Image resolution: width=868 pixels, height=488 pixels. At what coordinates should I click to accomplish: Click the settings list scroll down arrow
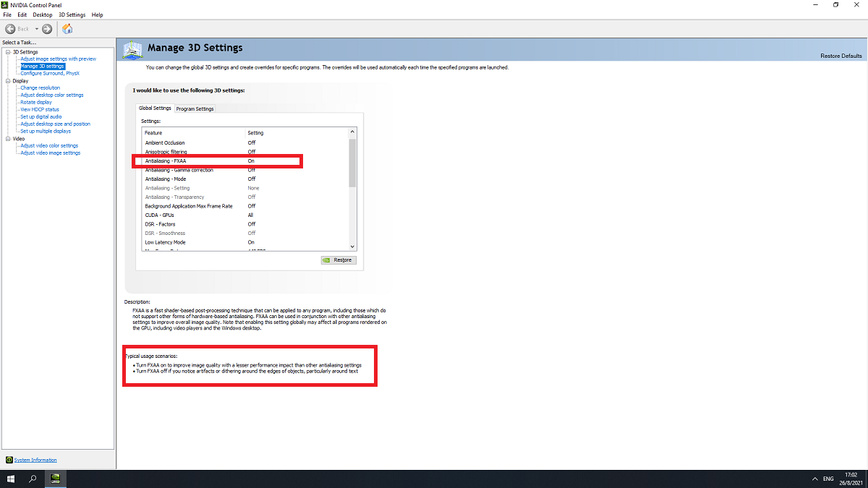pos(353,247)
